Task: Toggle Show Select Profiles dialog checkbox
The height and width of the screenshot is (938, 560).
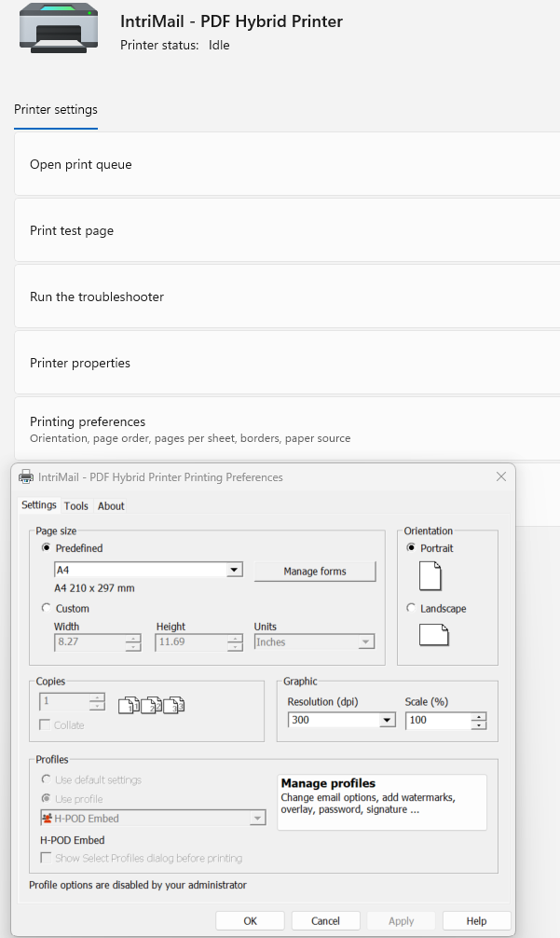Action: point(46,857)
